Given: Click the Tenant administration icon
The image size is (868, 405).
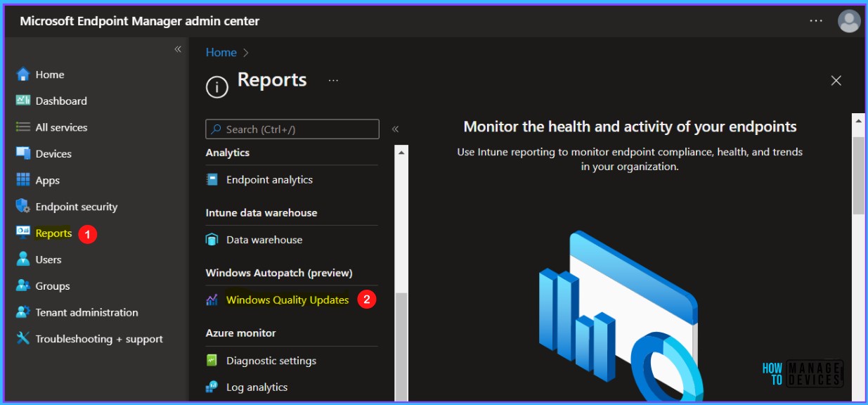Looking at the screenshot, I should [x=22, y=312].
